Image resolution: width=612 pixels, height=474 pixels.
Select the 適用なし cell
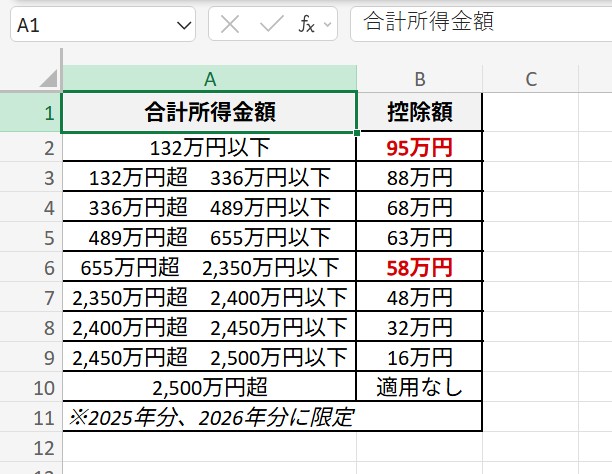pyautogui.click(x=420, y=386)
